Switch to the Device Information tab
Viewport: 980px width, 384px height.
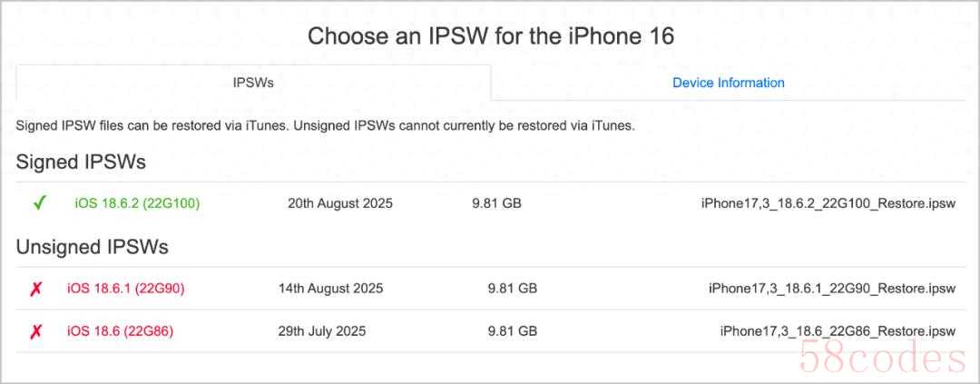(728, 83)
